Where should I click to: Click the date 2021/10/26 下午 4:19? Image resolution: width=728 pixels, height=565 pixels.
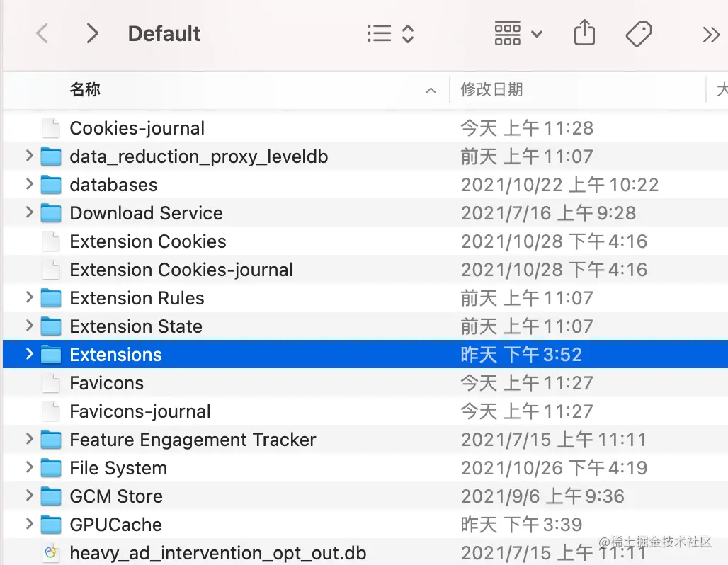coord(554,468)
